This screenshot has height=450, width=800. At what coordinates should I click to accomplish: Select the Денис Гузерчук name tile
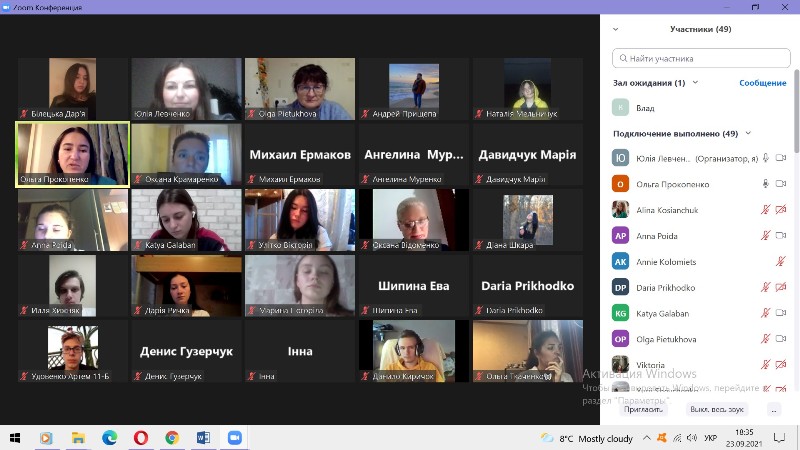pyautogui.click(x=186, y=351)
